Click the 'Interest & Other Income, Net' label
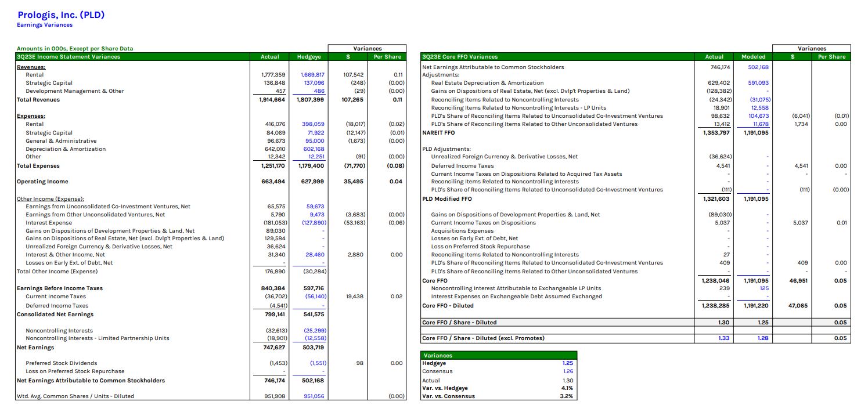This screenshot has height=412, width=868. [x=65, y=255]
